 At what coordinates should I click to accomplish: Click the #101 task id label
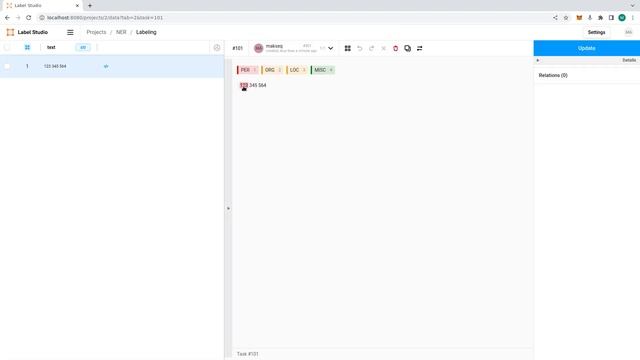[x=238, y=48]
